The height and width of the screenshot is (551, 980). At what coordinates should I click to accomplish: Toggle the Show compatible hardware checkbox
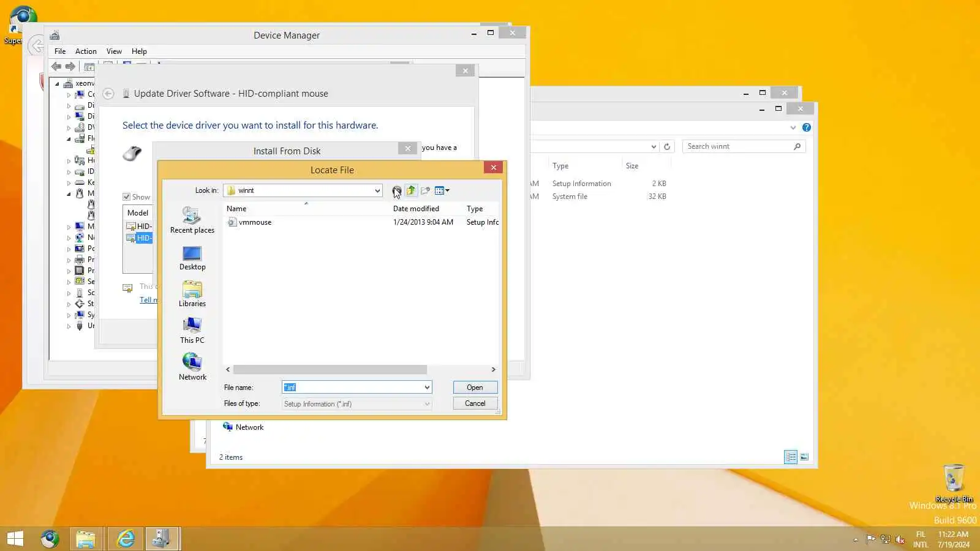126,197
